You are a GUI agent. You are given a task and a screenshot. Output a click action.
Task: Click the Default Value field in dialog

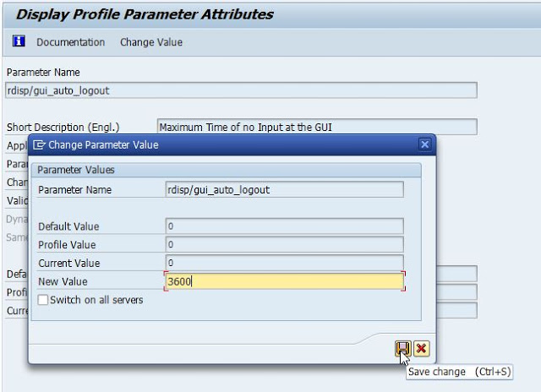coord(284,226)
